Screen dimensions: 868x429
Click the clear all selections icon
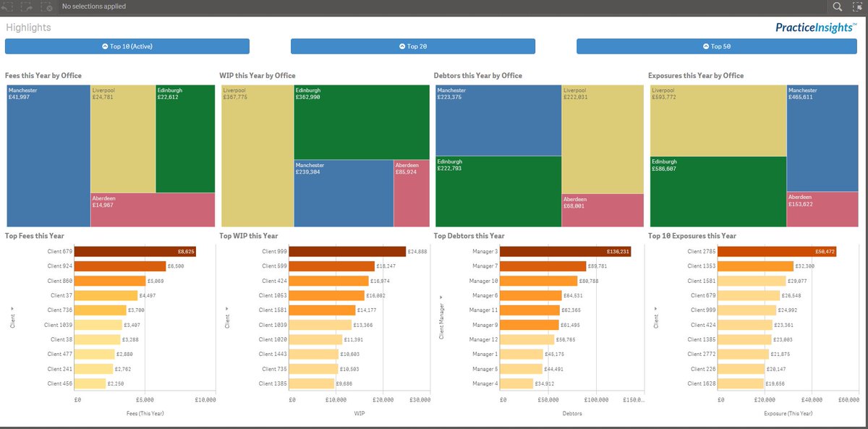[x=48, y=7]
